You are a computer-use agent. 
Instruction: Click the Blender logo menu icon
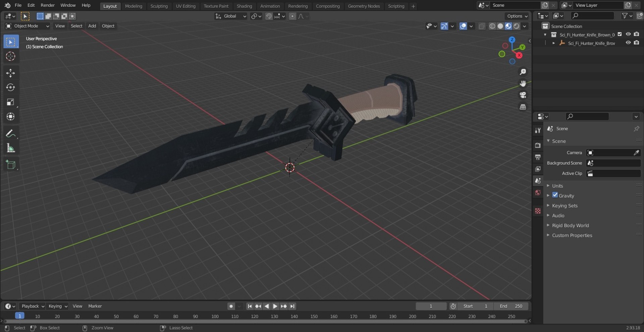click(x=7, y=5)
